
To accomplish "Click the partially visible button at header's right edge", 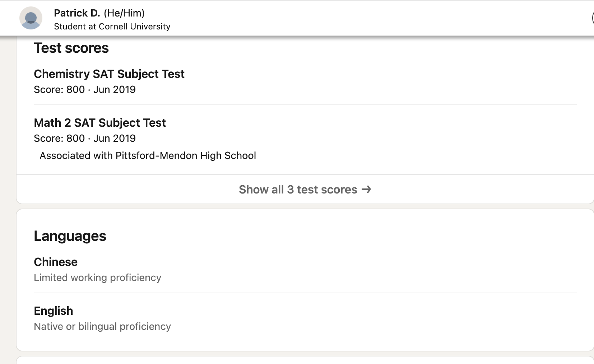I will pos(592,18).
